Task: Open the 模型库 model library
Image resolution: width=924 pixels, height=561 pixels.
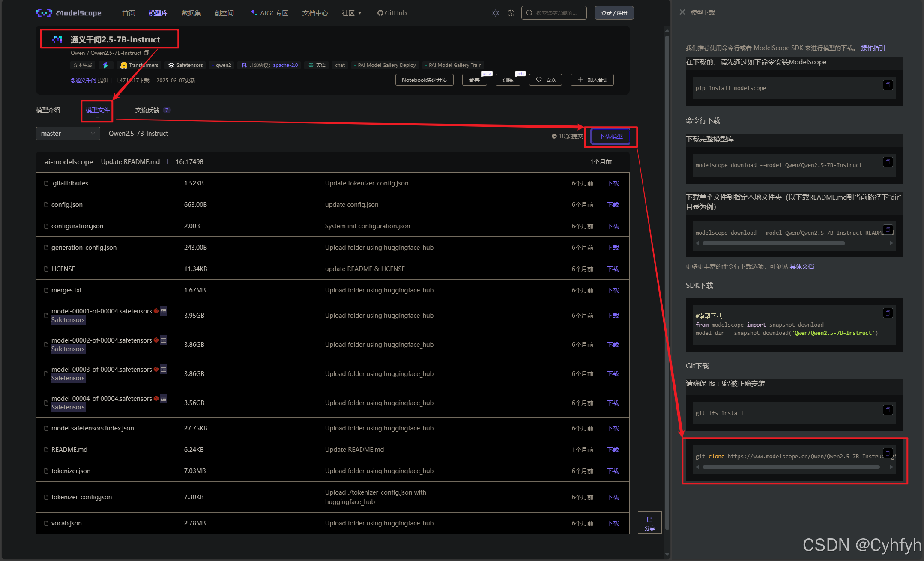Action: pos(158,13)
